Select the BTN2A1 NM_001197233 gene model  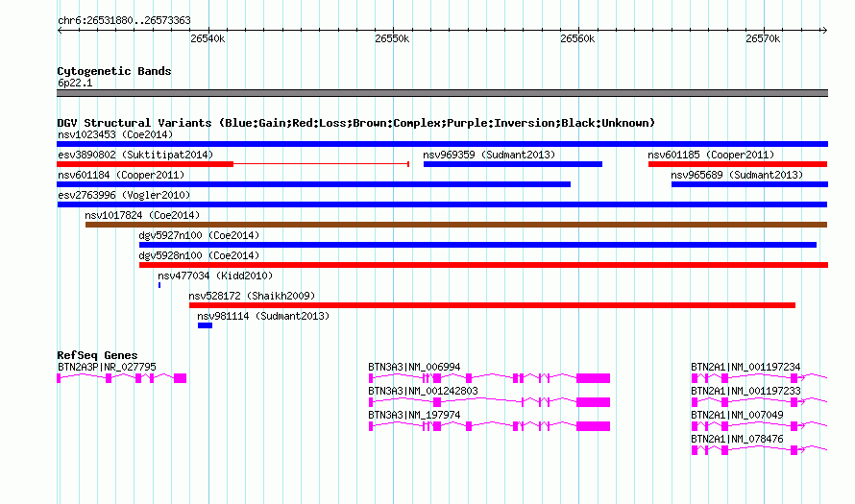759,402
